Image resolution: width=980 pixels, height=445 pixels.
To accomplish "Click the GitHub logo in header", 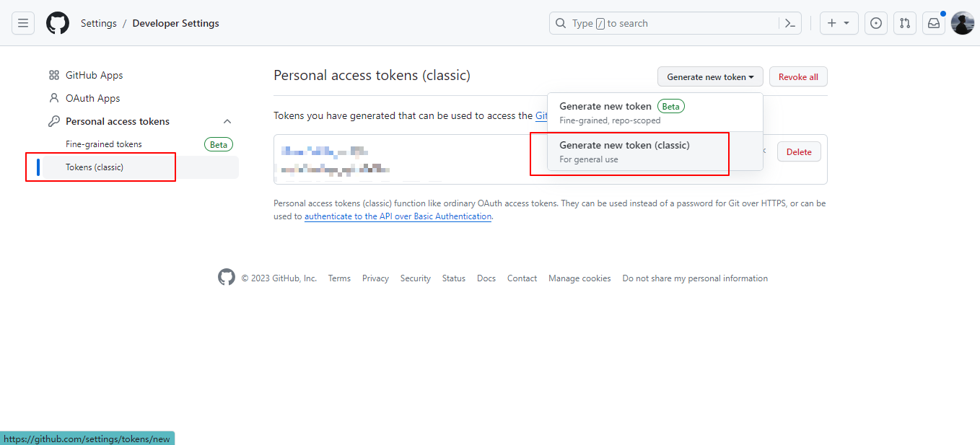I will tap(58, 23).
